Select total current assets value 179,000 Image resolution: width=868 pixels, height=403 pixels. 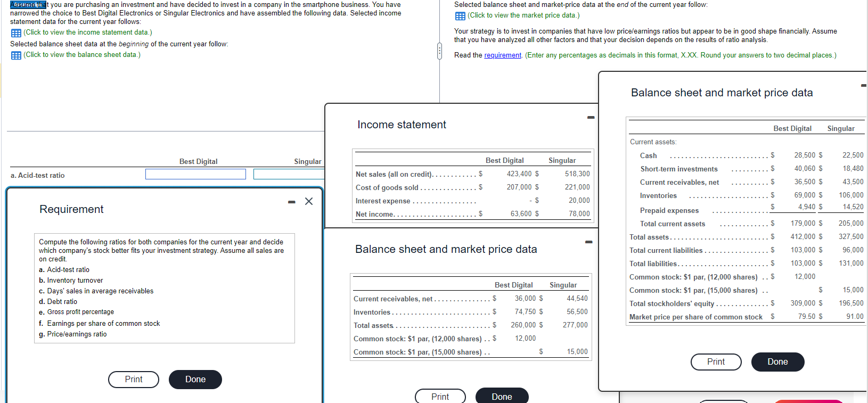click(x=803, y=224)
